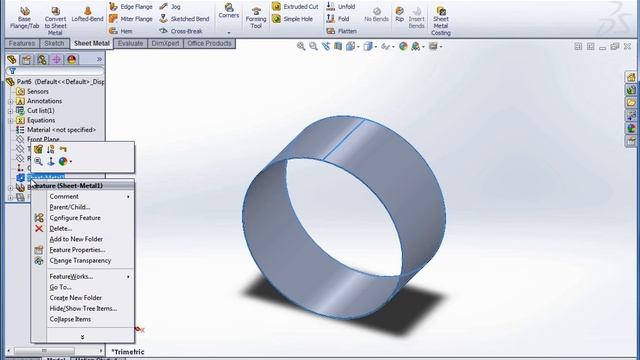
Task: Open the DimXpert tab
Action: 165,43
